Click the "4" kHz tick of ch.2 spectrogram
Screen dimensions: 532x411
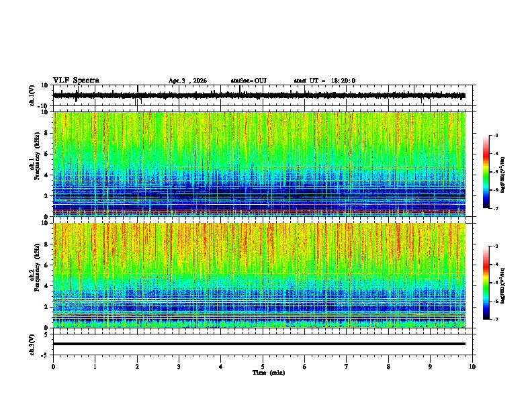tap(46, 286)
